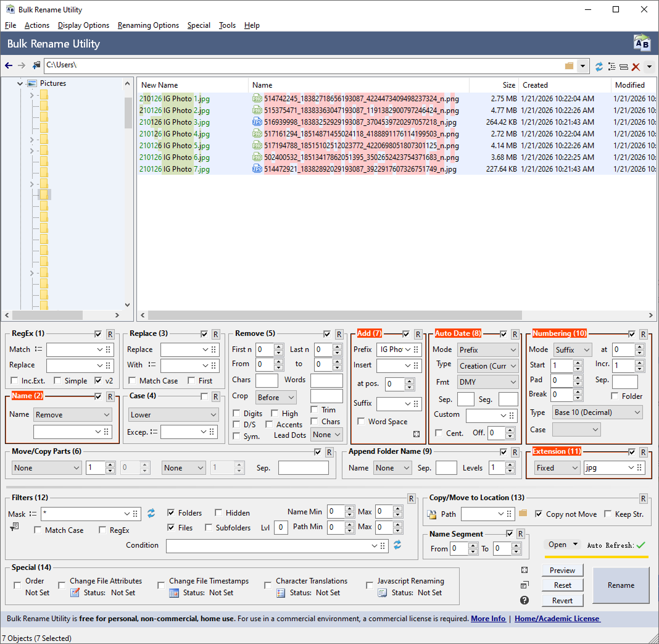Uncheck the Copy not Move checkbox
Viewport: 659px width, 644px height.
(539, 514)
